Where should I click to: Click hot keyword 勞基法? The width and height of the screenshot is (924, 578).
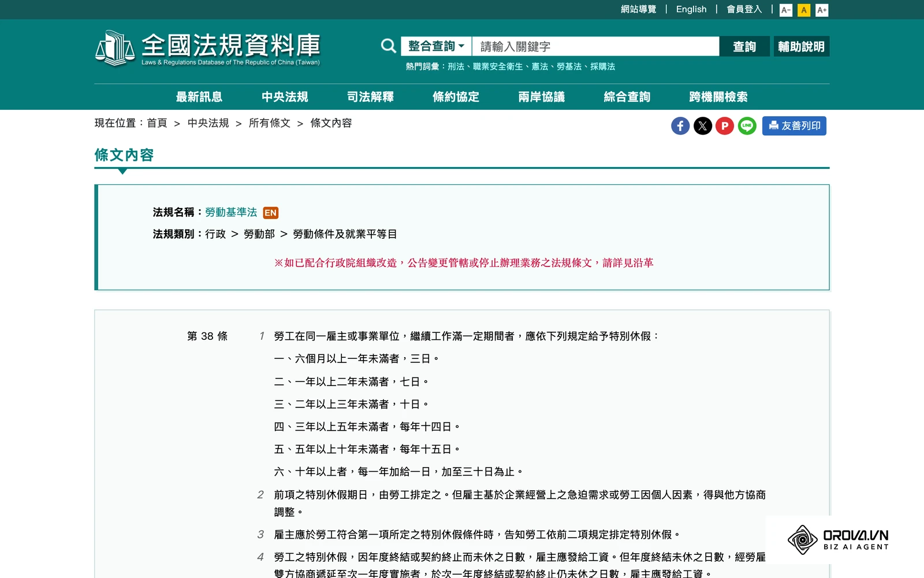click(x=569, y=66)
